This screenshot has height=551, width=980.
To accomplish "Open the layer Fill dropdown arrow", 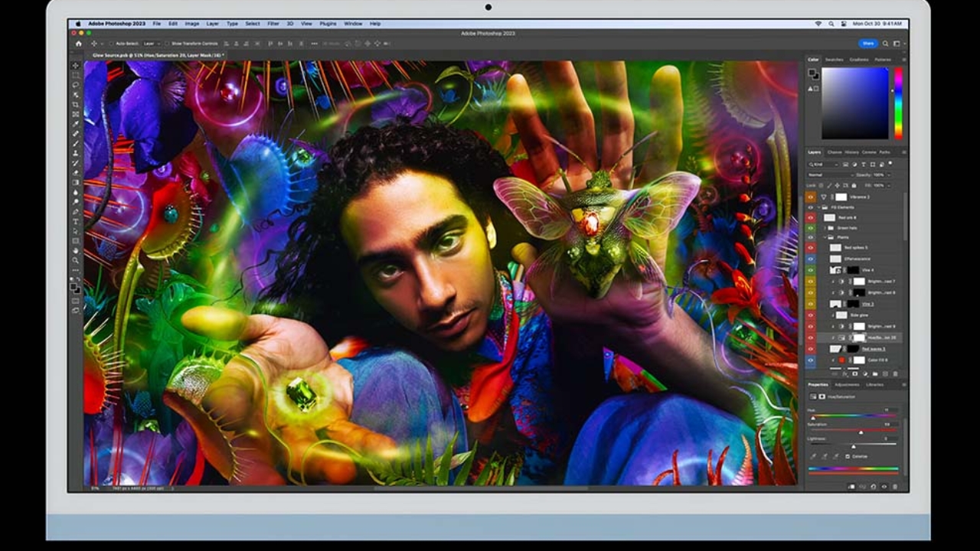I will (887, 185).
